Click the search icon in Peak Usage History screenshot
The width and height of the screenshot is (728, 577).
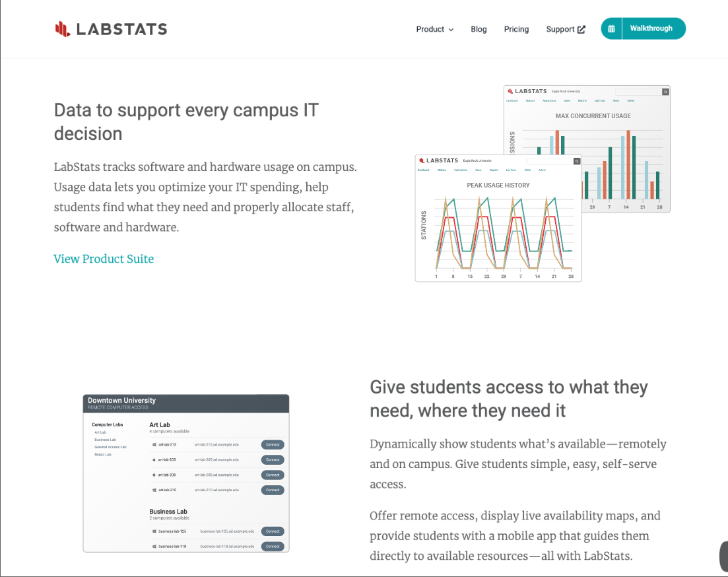(577, 161)
